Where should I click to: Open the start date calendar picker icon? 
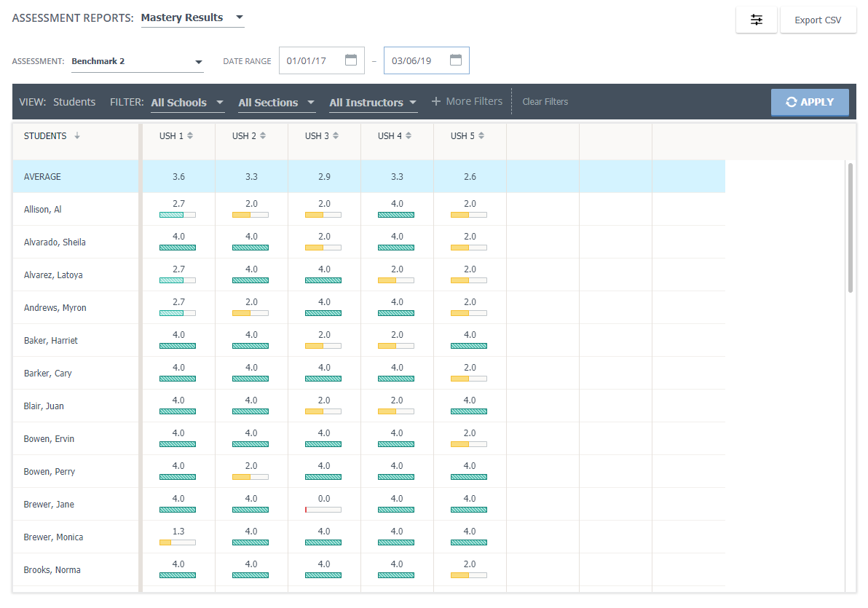(x=351, y=60)
